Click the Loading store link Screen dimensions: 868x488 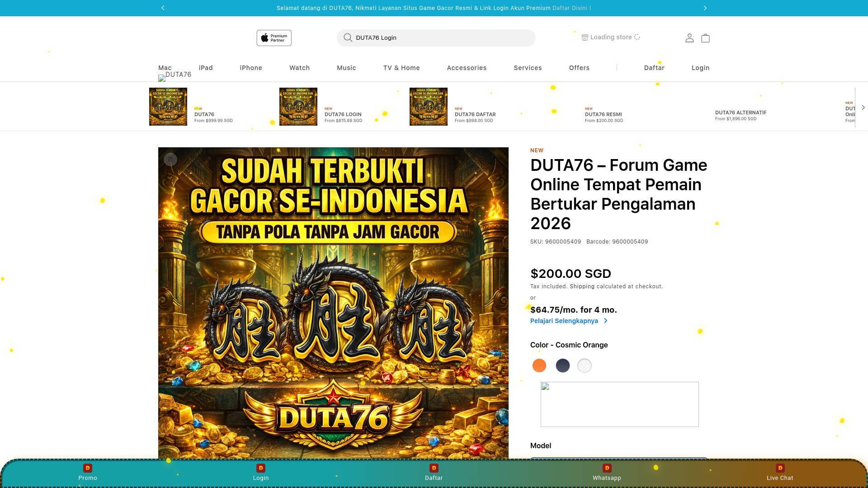611,37
